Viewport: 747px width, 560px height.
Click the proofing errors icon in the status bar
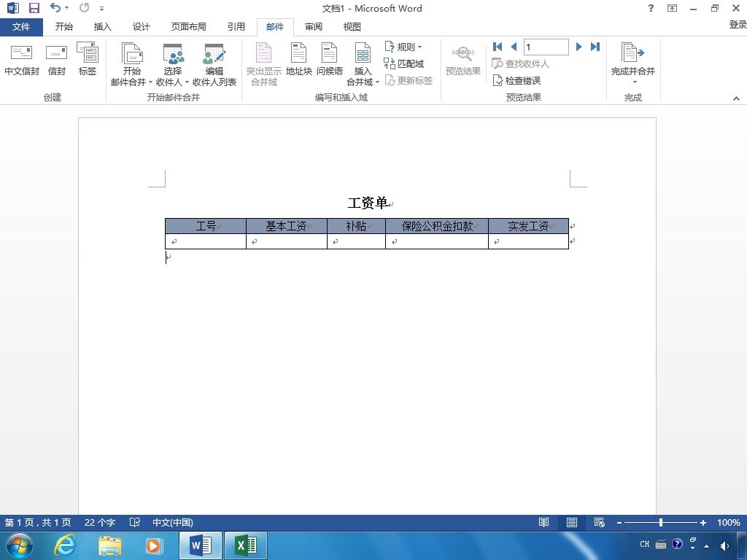tap(135, 522)
